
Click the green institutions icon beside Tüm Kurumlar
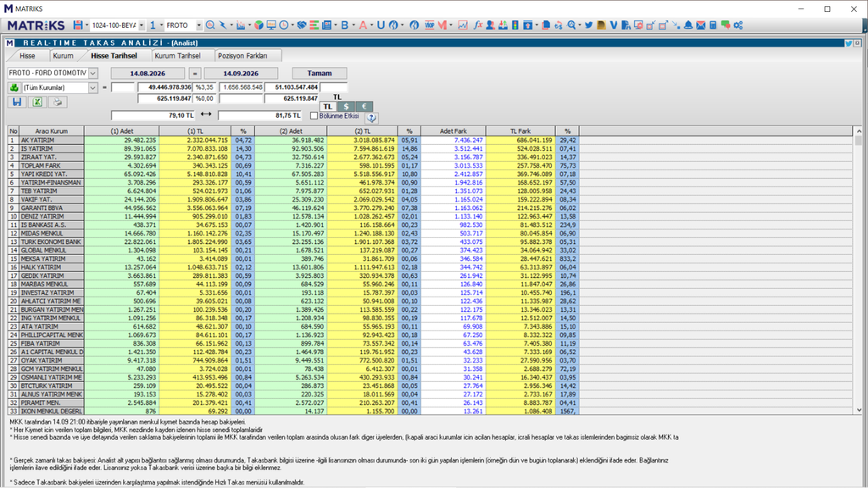(x=14, y=87)
